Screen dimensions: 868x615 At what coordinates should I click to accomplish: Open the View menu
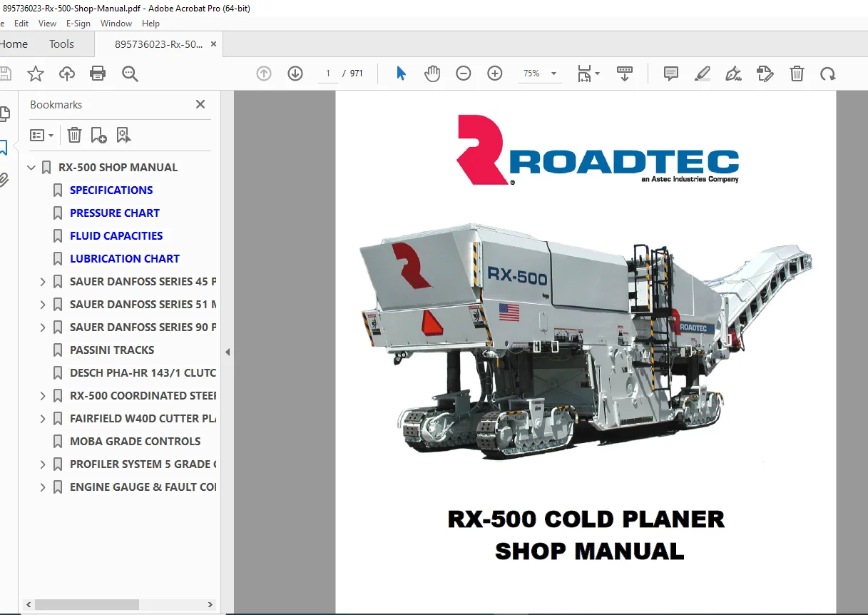tap(47, 24)
